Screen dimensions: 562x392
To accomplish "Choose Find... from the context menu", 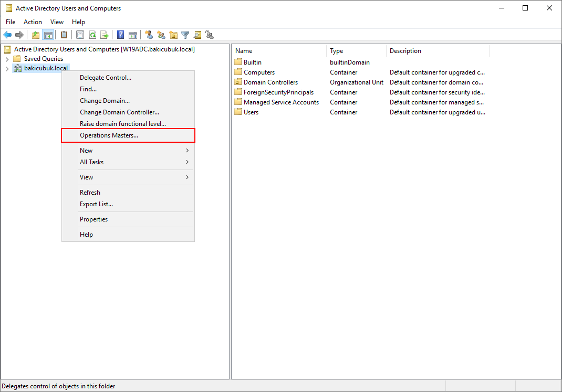I will 128,89.
